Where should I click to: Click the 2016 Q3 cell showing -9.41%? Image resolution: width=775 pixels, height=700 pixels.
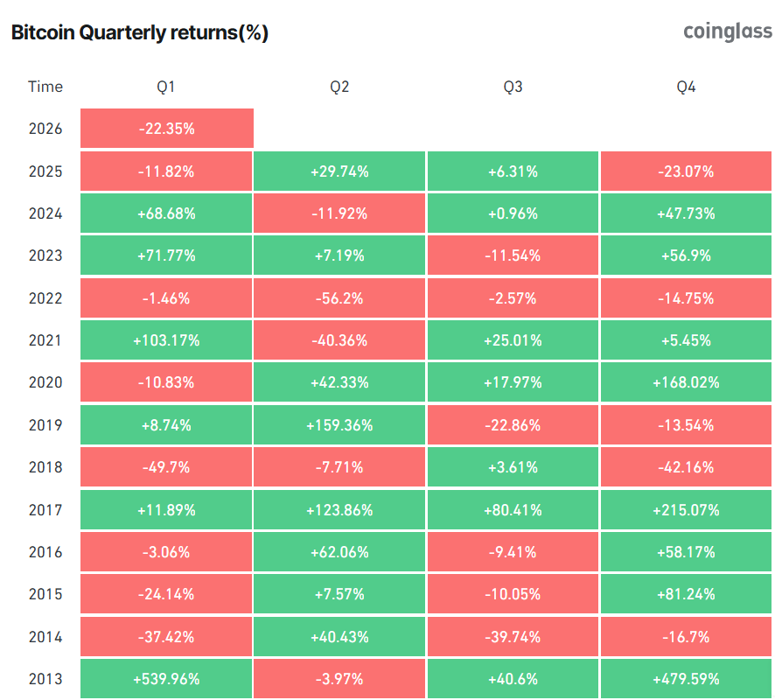(x=513, y=552)
